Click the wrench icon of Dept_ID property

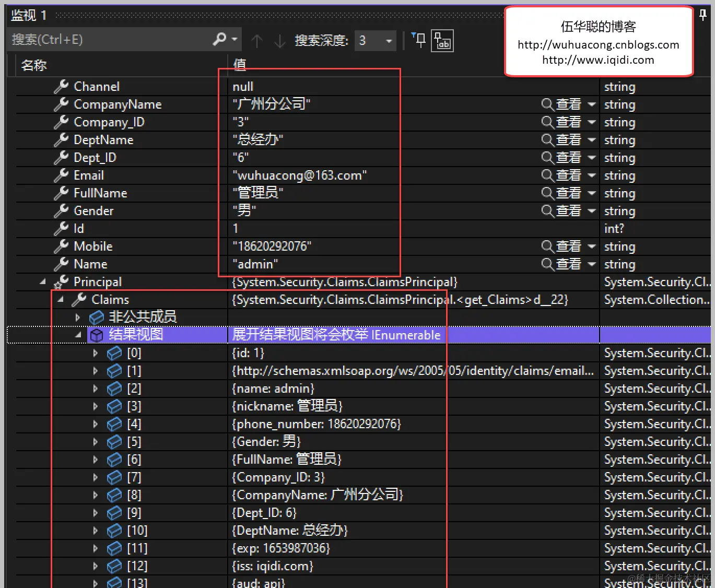click(x=61, y=157)
